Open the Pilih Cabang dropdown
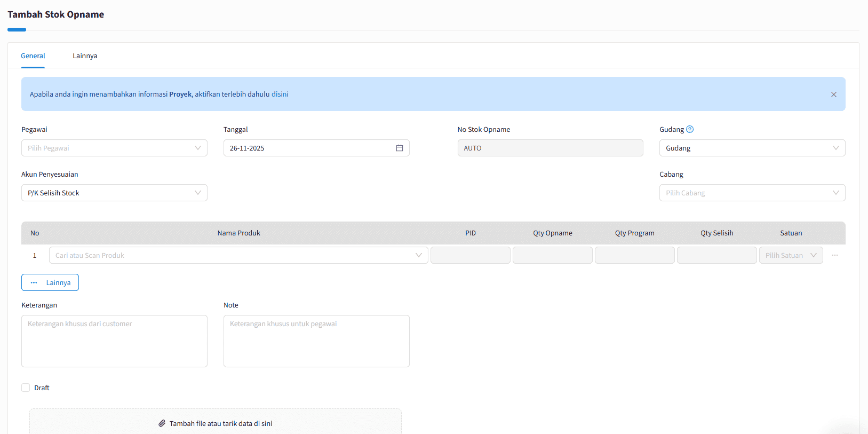 (x=752, y=193)
